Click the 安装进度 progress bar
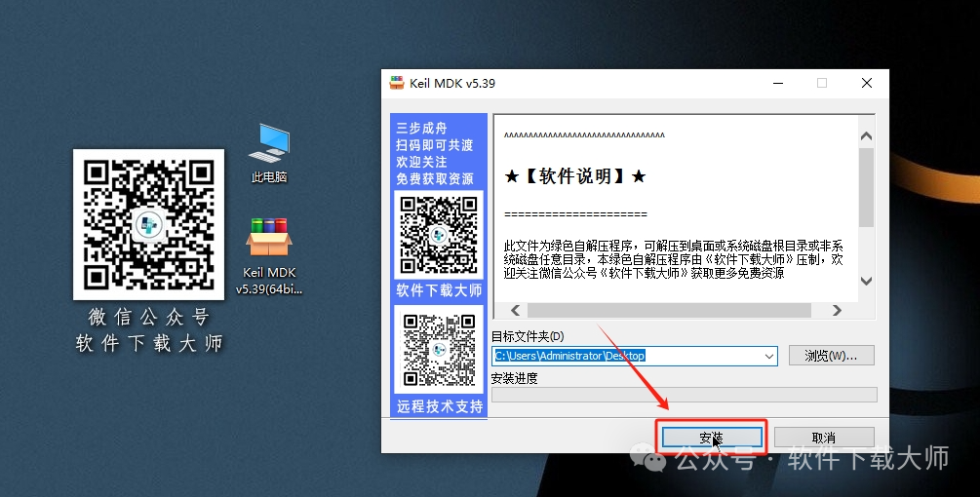980x497 pixels. (x=685, y=395)
